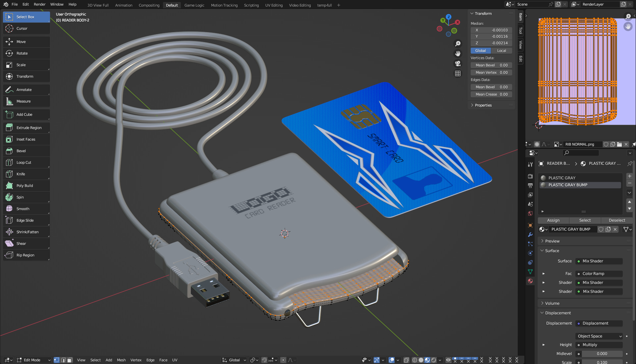Toggle fake user shield for PLASTIC GRAY BUMP
The height and width of the screenshot is (364, 636).
pyautogui.click(x=601, y=229)
